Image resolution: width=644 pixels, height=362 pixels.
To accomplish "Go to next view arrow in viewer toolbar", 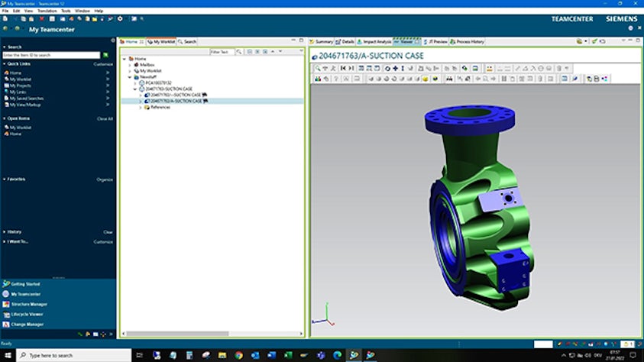I will click(351, 69).
